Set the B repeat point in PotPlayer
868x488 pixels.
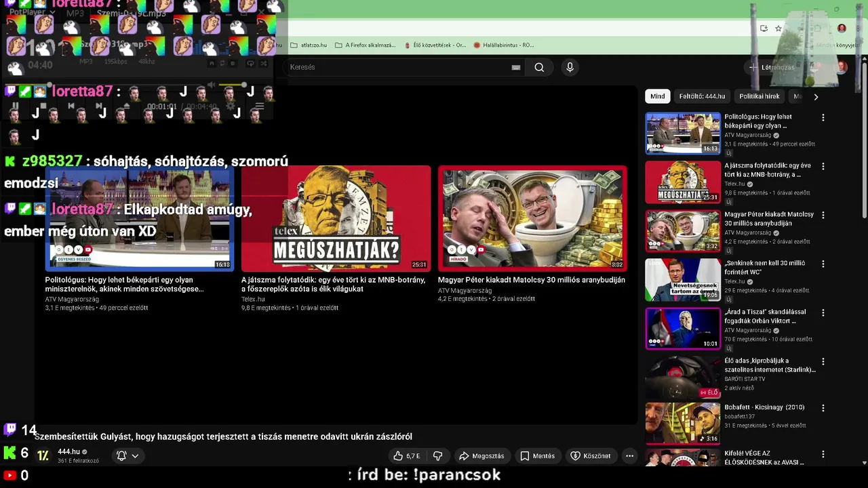pyautogui.click(x=233, y=63)
